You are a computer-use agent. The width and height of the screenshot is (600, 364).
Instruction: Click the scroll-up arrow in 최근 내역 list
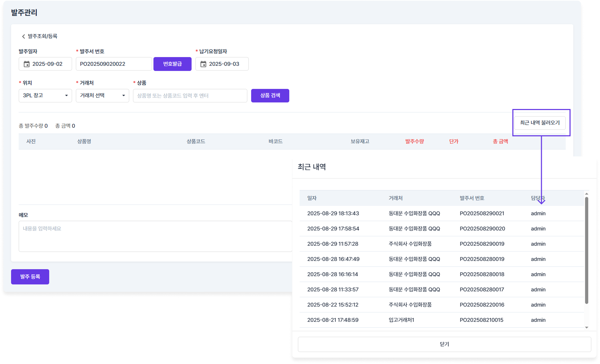click(x=586, y=194)
